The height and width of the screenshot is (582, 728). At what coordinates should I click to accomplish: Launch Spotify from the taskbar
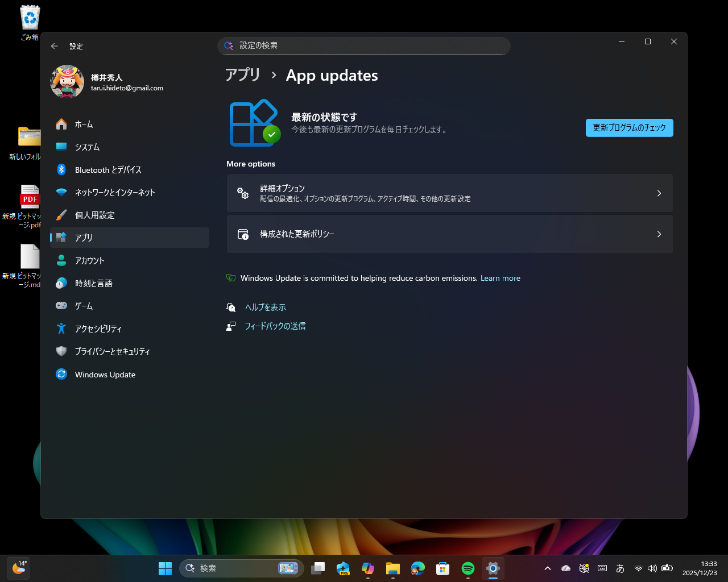point(468,568)
